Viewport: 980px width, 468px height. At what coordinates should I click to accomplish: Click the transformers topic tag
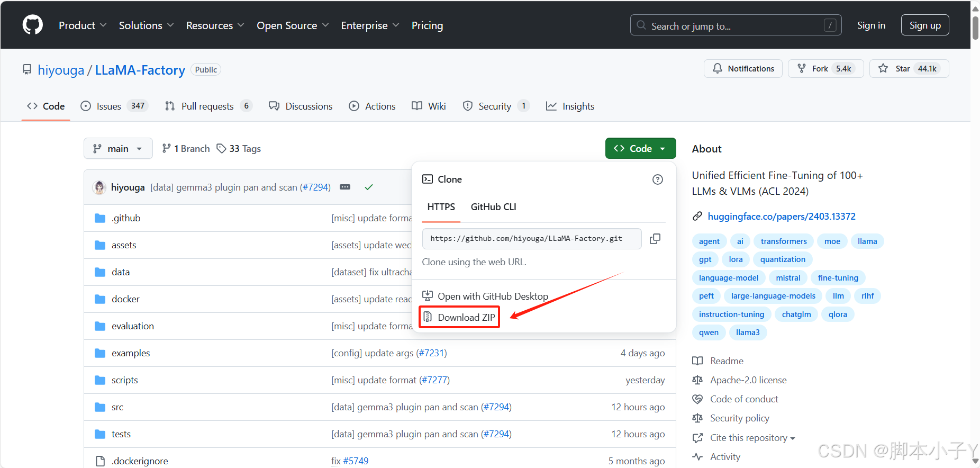[784, 241]
